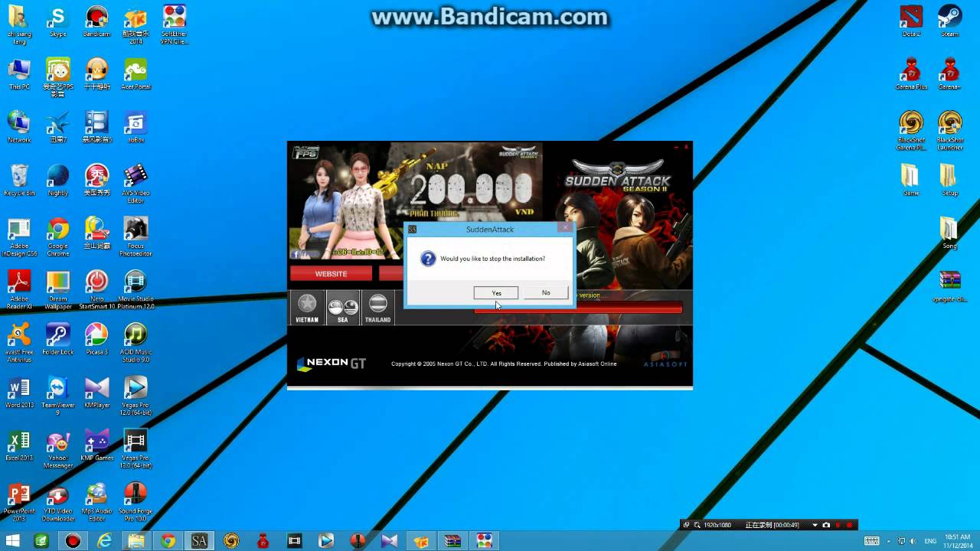
Task: Open Adobe Reader XI shortcut
Action: pos(19,290)
